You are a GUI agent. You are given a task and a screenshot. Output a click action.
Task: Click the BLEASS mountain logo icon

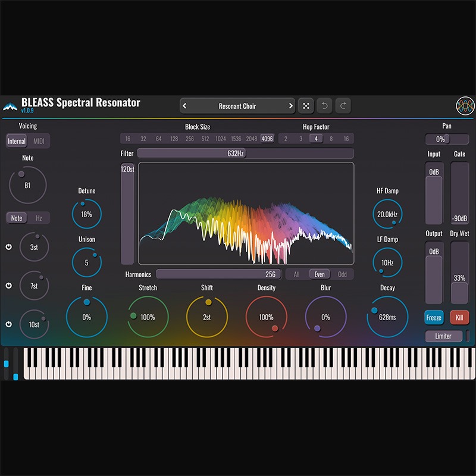coord(10,107)
